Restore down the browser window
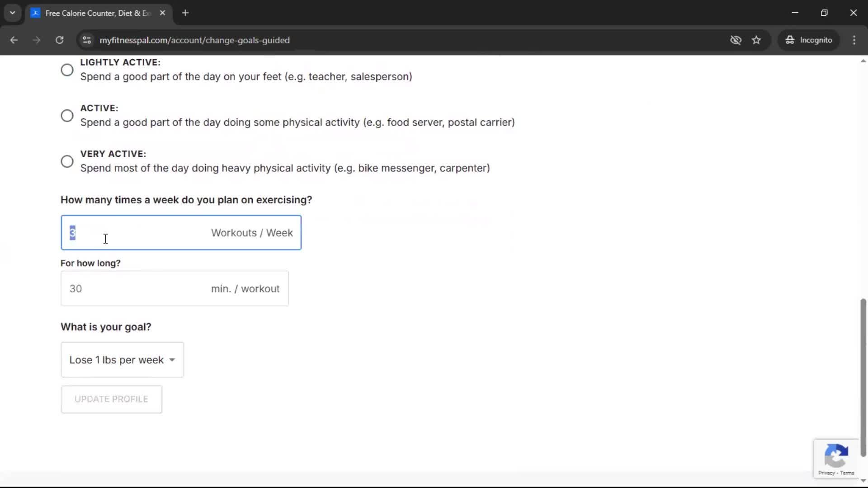The image size is (868, 488). click(x=824, y=13)
